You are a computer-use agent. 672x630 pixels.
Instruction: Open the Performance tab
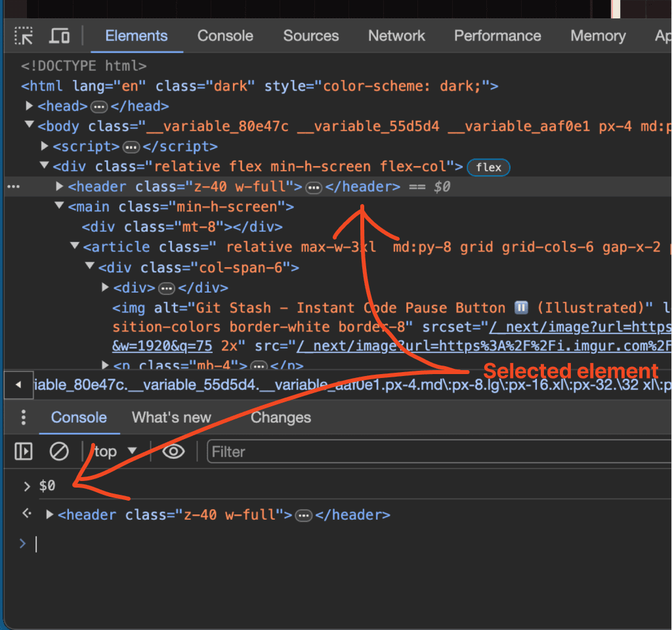coord(497,36)
